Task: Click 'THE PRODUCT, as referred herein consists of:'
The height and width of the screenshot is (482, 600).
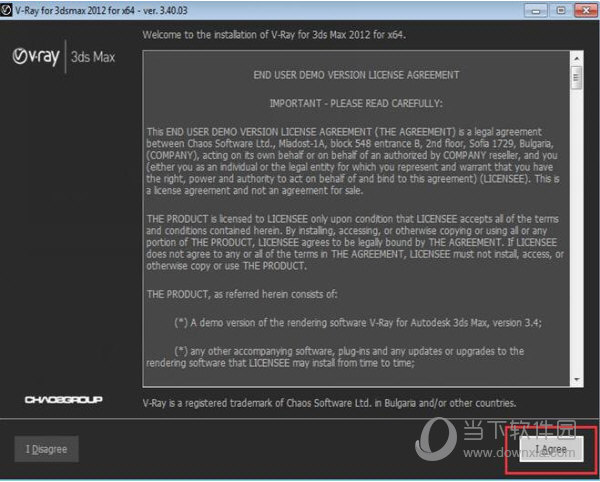Action: [x=242, y=295]
